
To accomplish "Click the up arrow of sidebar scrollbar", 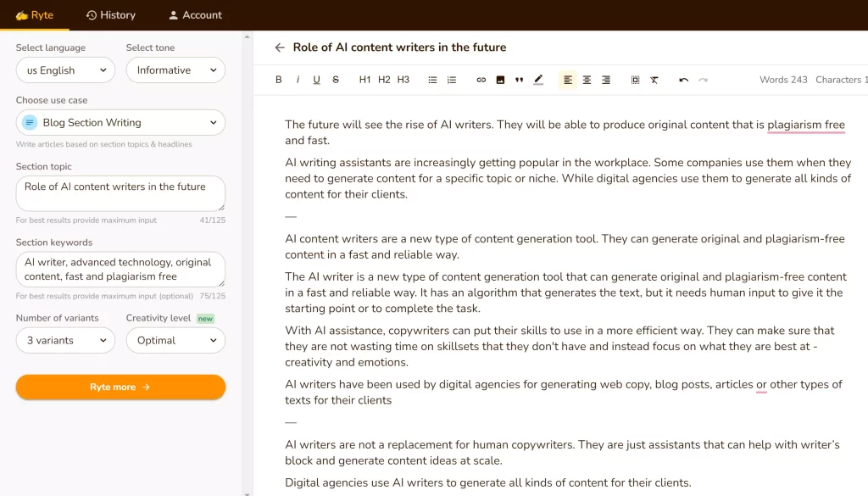I will [247, 36].
